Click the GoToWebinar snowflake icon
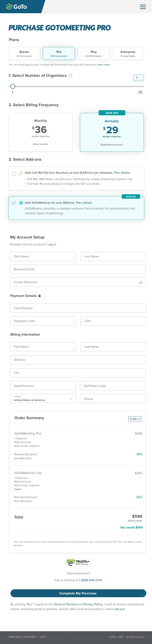Screen dimensions: 152x644 (x=21, y=203)
